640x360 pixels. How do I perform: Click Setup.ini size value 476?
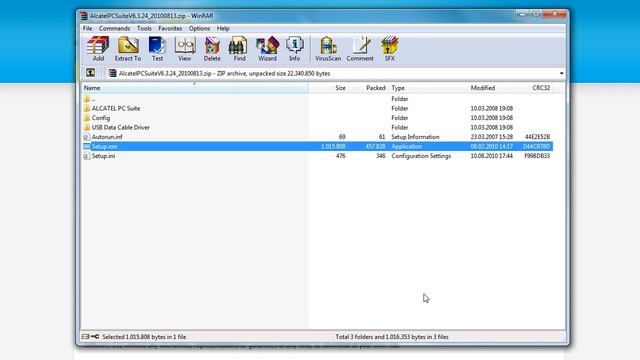(340, 156)
